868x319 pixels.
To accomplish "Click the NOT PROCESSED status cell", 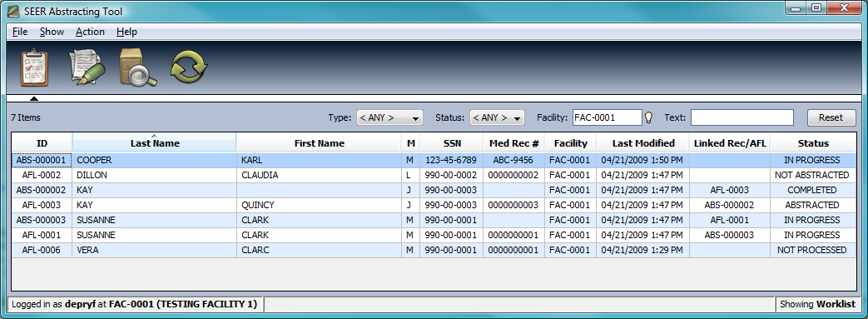I will click(813, 250).
